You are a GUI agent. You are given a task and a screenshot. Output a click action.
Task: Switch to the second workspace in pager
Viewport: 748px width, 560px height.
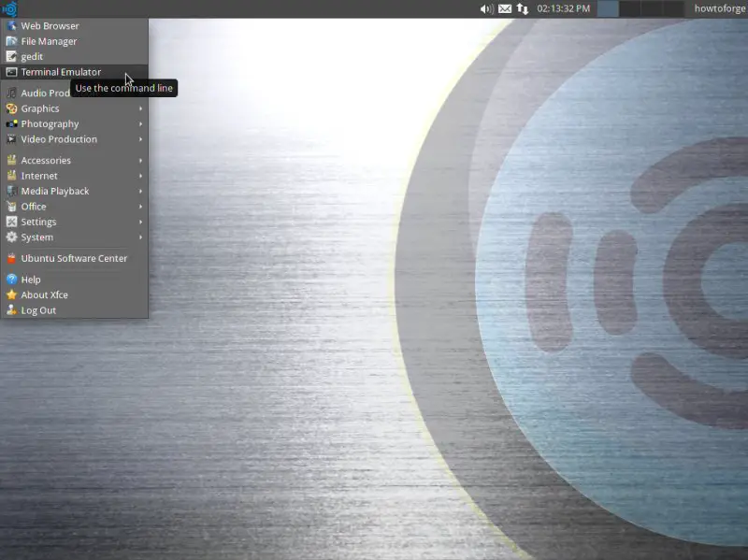pyautogui.click(x=629, y=8)
